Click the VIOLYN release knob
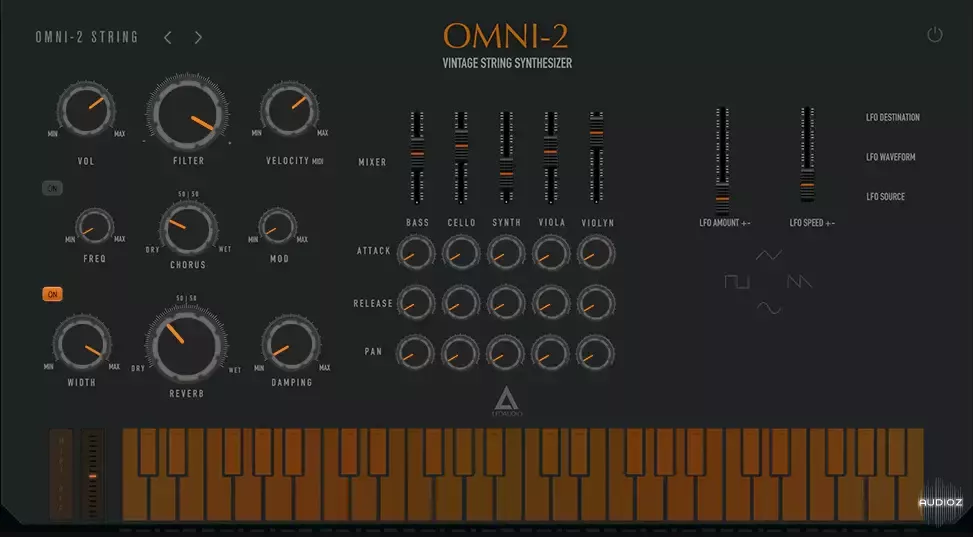Viewport: 973px width, 537px height. point(596,303)
